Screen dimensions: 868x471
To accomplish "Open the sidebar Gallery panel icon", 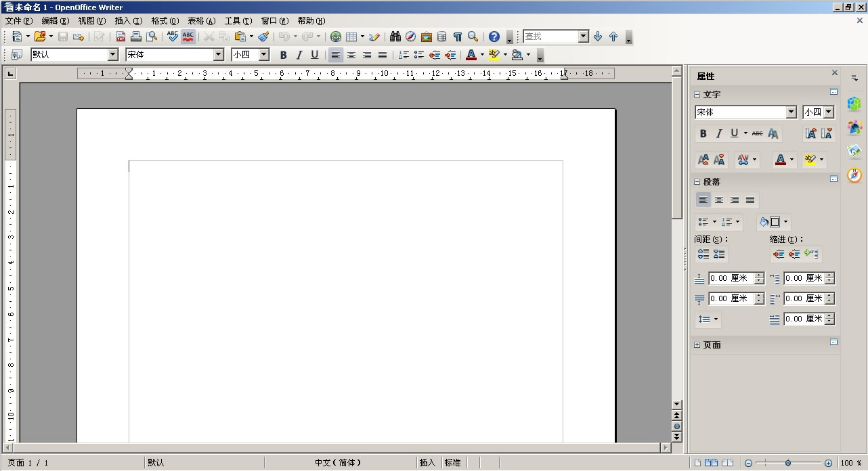I will pos(854,151).
